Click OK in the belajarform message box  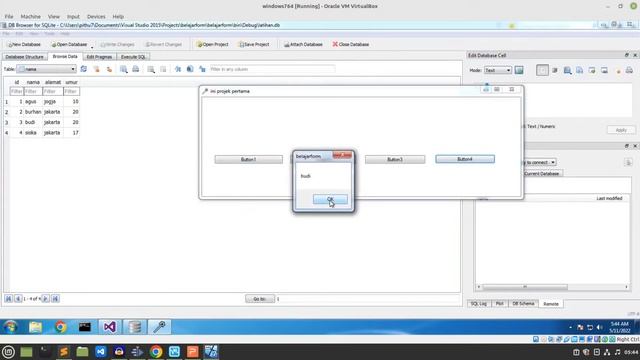pyautogui.click(x=330, y=199)
